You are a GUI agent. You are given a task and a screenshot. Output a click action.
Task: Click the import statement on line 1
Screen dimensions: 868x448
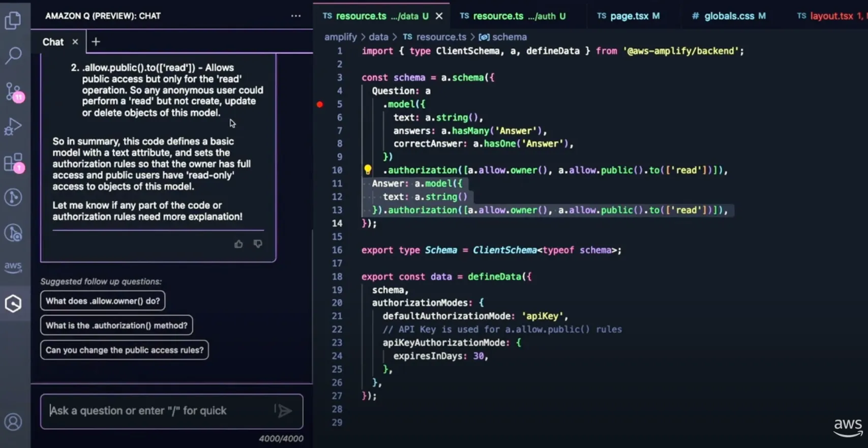553,51
